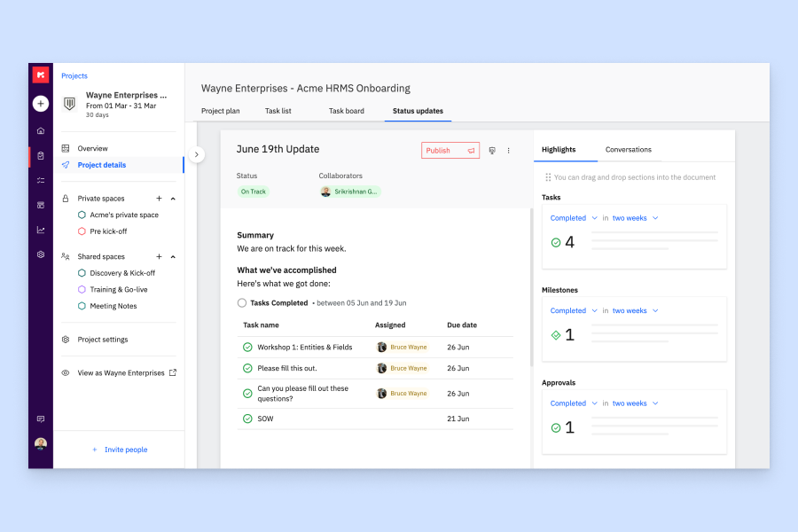Screen dimensions: 798x532
Task: Click the On Track status badge
Action: click(x=254, y=192)
